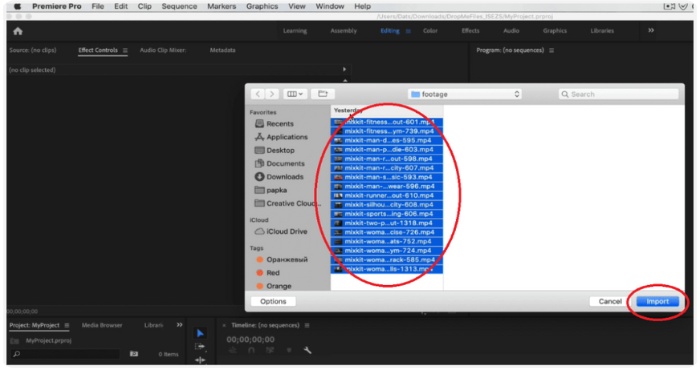700x368 pixels.
Task: Open Downloads in the sidebar
Action: point(279,177)
